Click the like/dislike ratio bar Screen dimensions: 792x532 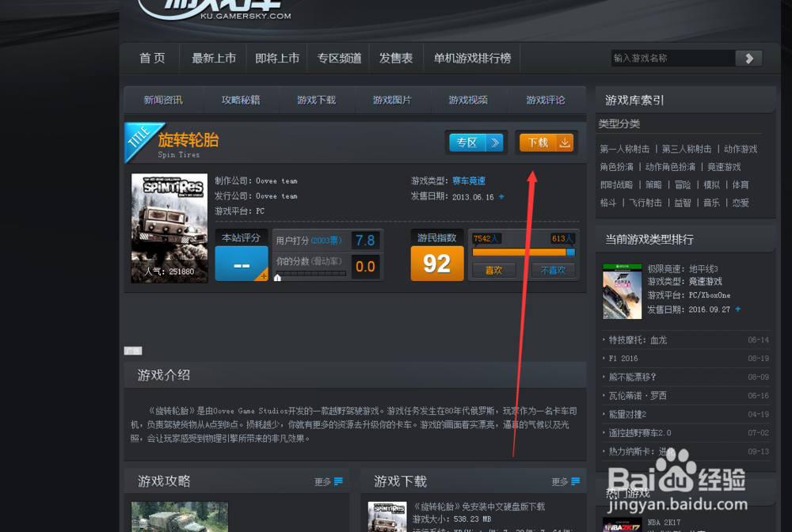click(x=524, y=252)
